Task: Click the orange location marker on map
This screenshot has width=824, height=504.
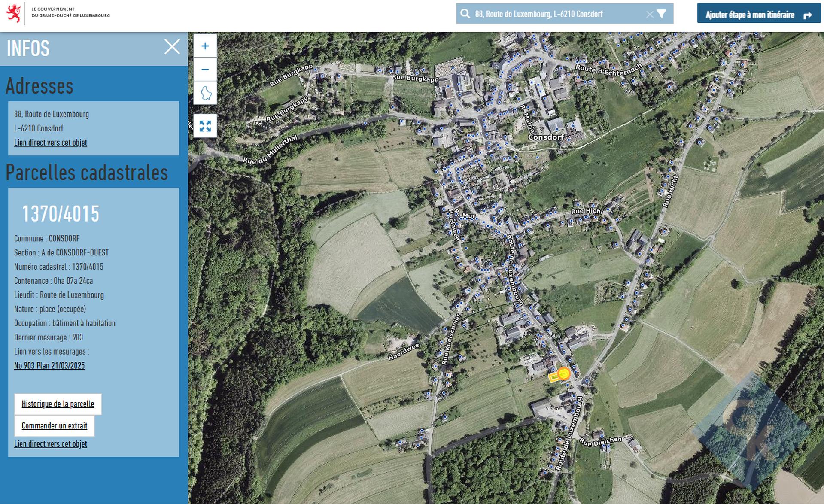Action: [564, 373]
